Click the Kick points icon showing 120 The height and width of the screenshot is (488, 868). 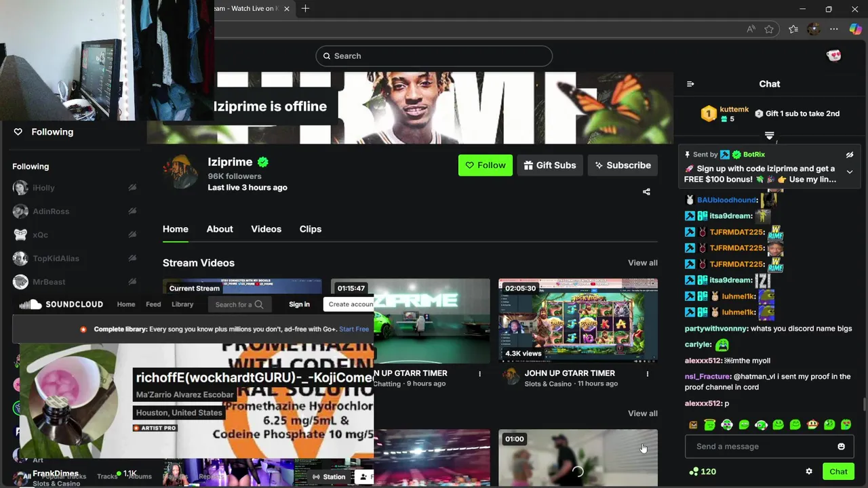pos(694,472)
